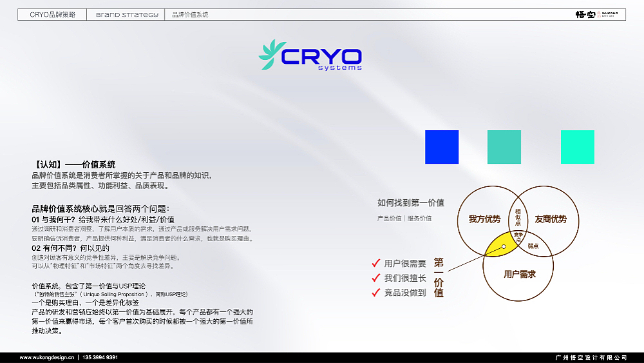Pick the teal color swatch
The width and height of the screenshot is (644, 363).
click(504, 147)
